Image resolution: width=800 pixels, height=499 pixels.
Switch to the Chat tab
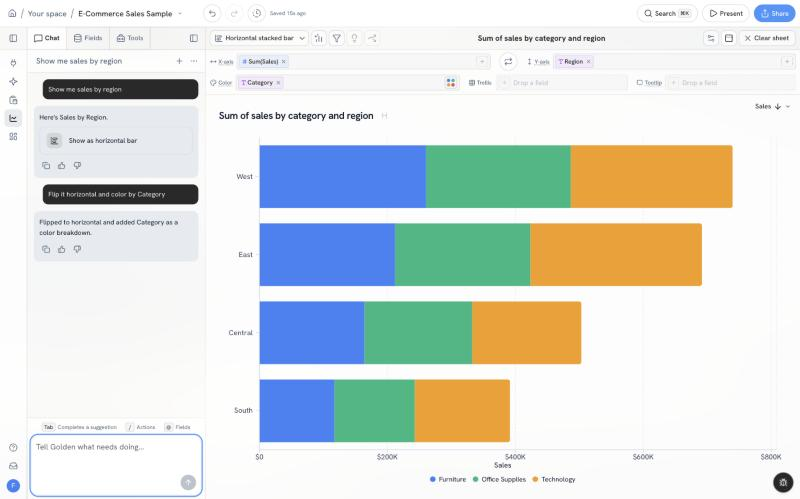coord(47,38)
